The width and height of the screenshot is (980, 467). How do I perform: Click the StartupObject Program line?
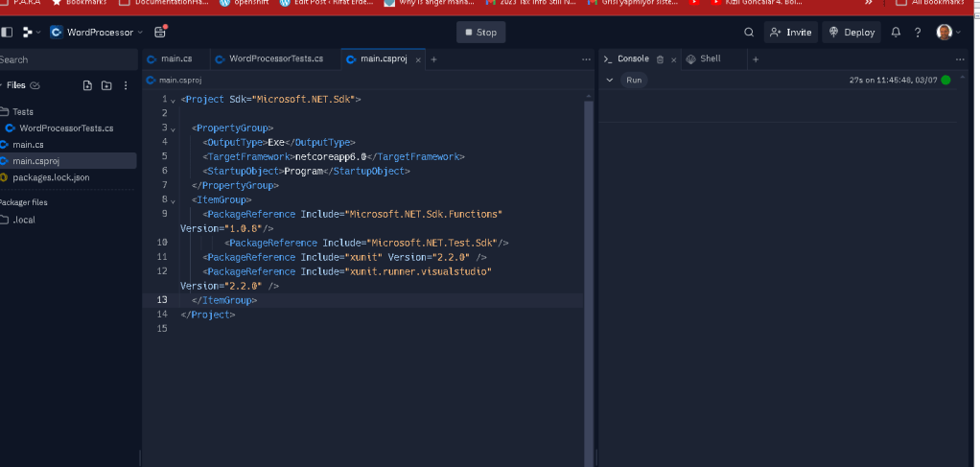pyautogui.click(x=306, y=171)
